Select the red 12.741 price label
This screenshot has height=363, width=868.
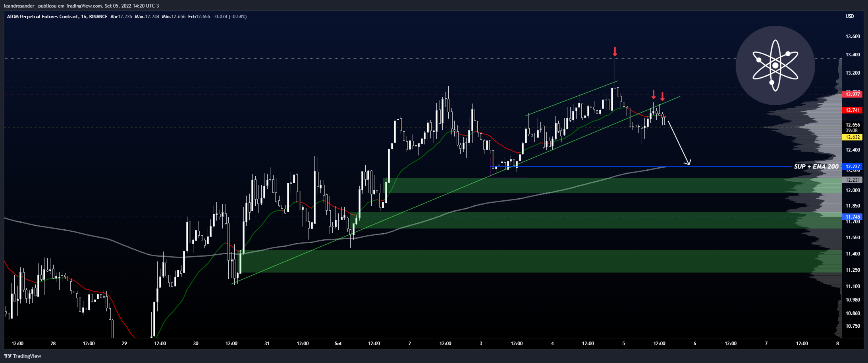(853, 110)
